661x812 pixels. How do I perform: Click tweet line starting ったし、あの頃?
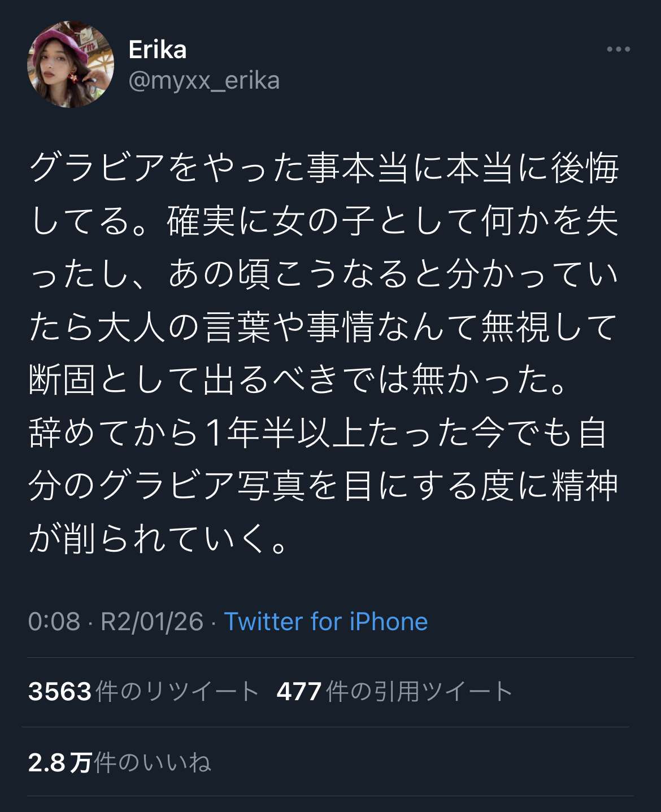[324, 274]
